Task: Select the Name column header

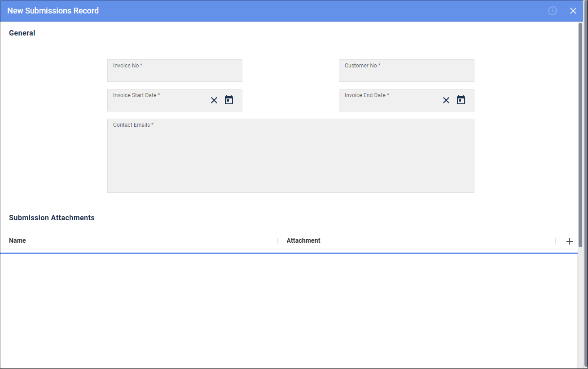Action: click(18, 240)
